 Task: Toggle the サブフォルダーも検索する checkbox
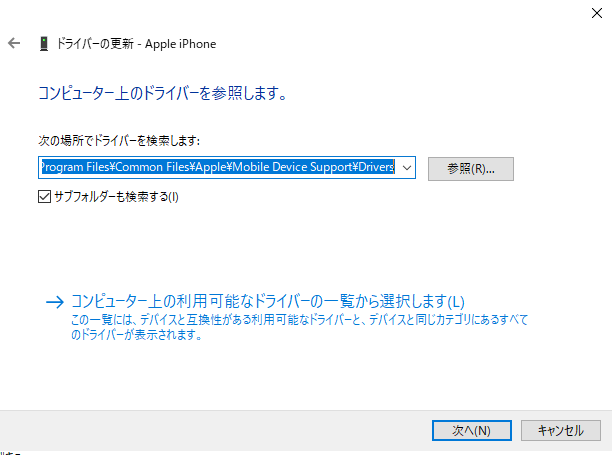tap(44, 197)
